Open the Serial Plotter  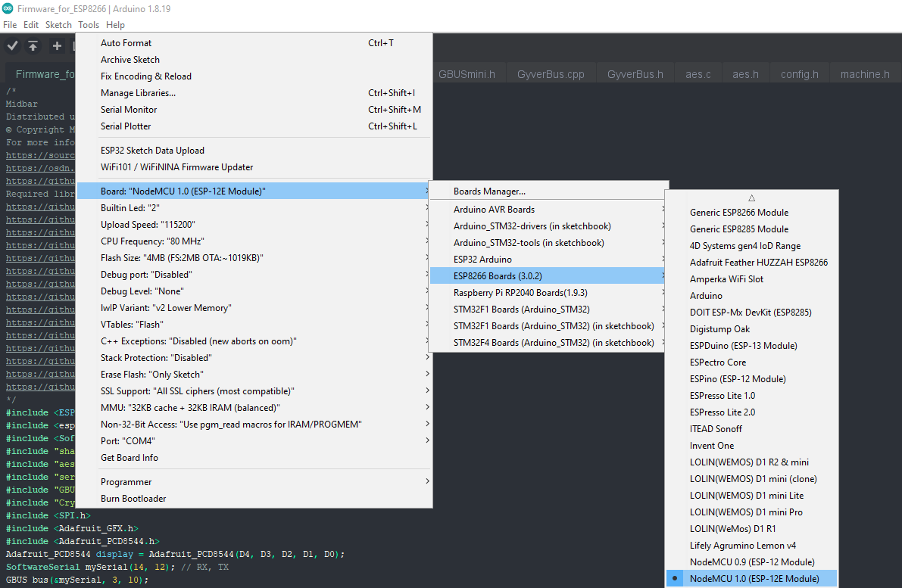[x=254, y=126]
